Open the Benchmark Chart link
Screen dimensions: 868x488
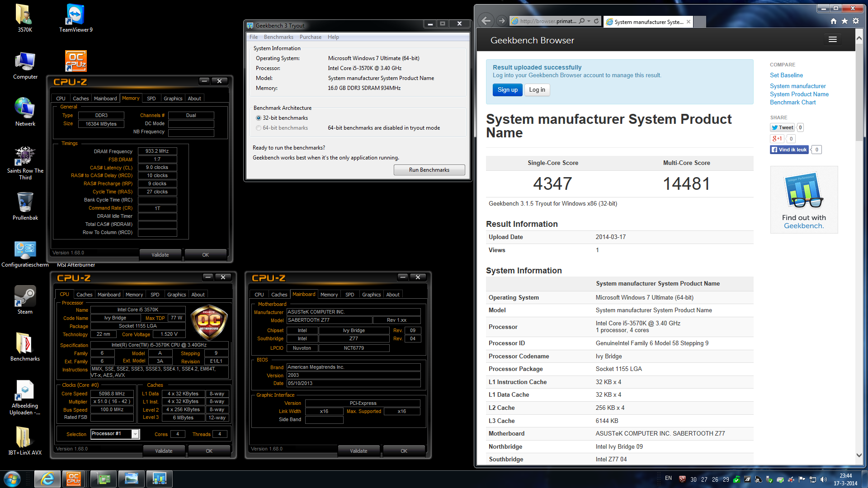[793, 103]
